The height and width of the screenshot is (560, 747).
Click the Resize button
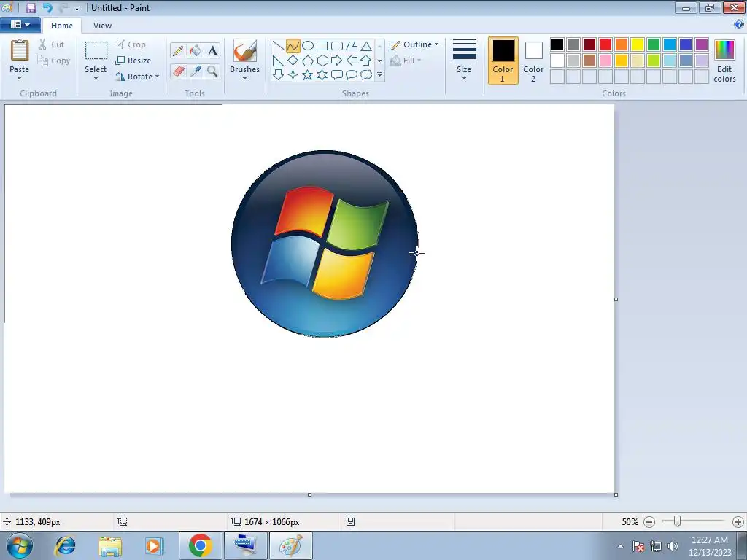point(133,61)
